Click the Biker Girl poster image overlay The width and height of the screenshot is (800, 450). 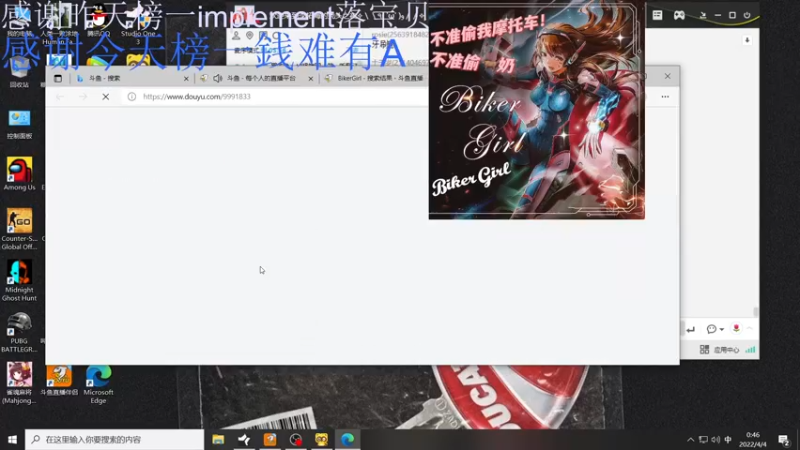click(x=537, y=110)
